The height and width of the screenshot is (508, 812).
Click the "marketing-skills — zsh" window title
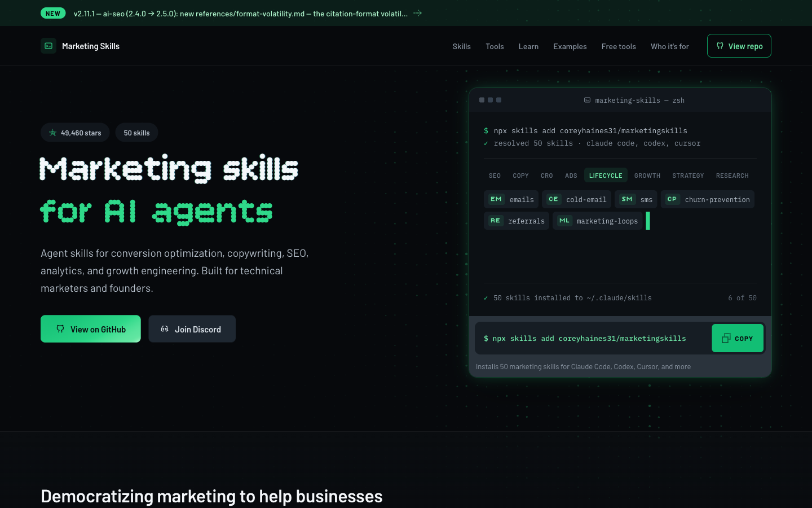click(x=639, y=100)
